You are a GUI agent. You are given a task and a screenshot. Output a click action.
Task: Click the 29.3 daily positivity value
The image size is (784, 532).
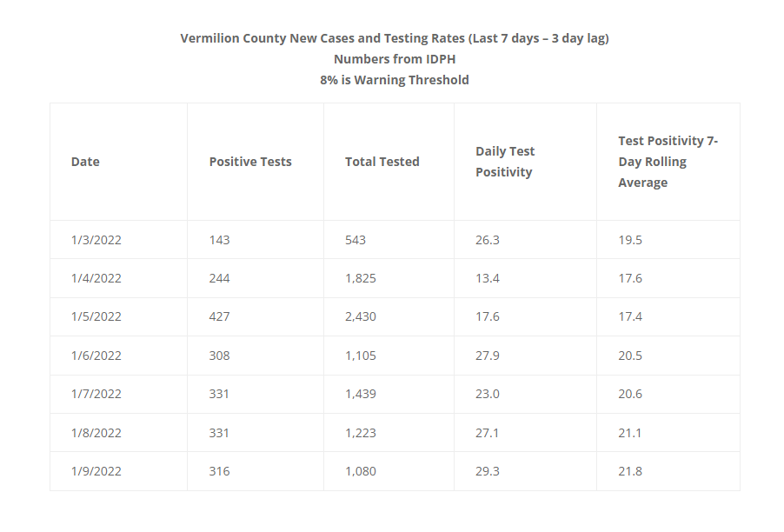click(x=488, y=471)
